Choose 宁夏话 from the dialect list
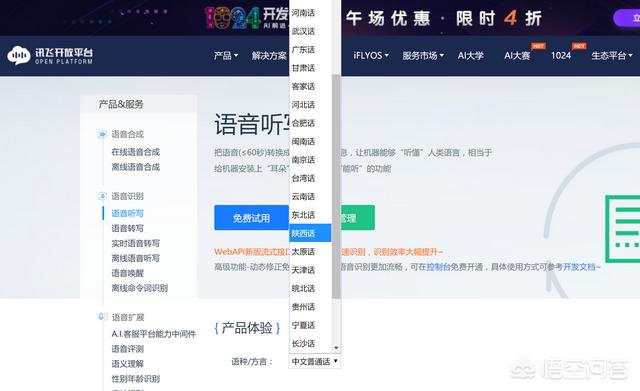The width and height of the screenshot is (640, 391). click(x=310, y=325)
